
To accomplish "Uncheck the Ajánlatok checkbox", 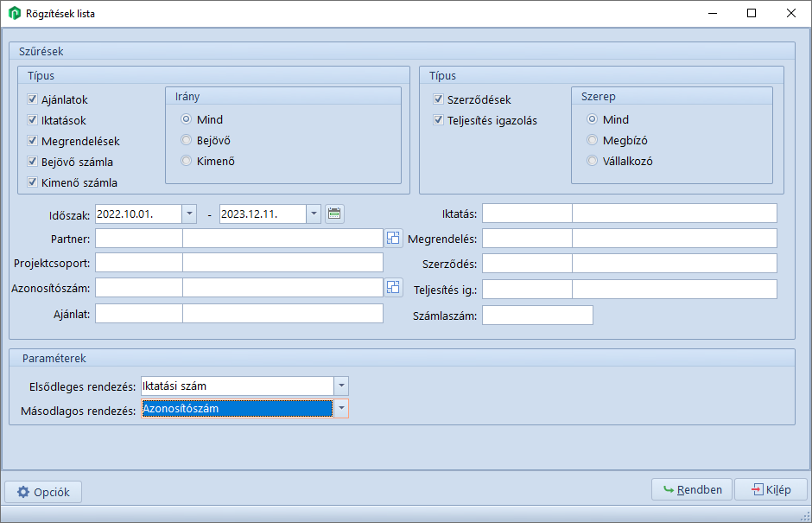I will coord(33,100).
